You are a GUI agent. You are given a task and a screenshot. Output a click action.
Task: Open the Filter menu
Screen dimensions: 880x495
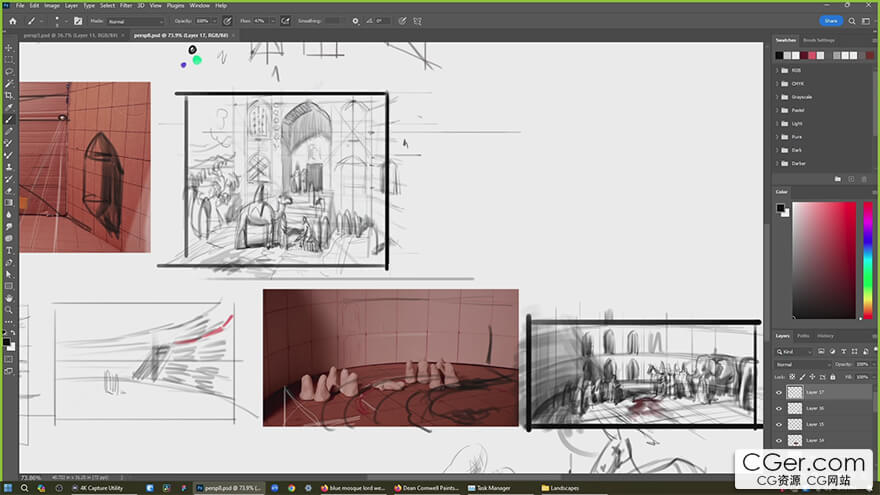(126, 5)
